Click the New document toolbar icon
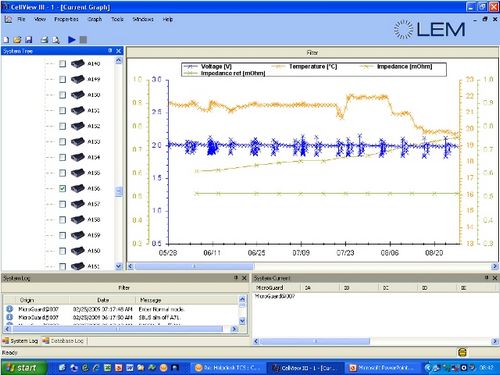500x375 pixels. [x=6, y=40]
